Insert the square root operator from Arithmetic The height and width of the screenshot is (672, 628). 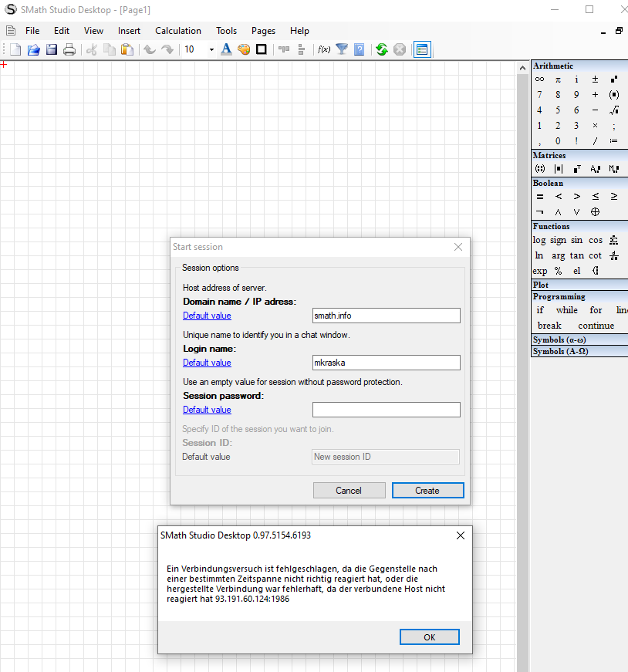click(614, 110)
